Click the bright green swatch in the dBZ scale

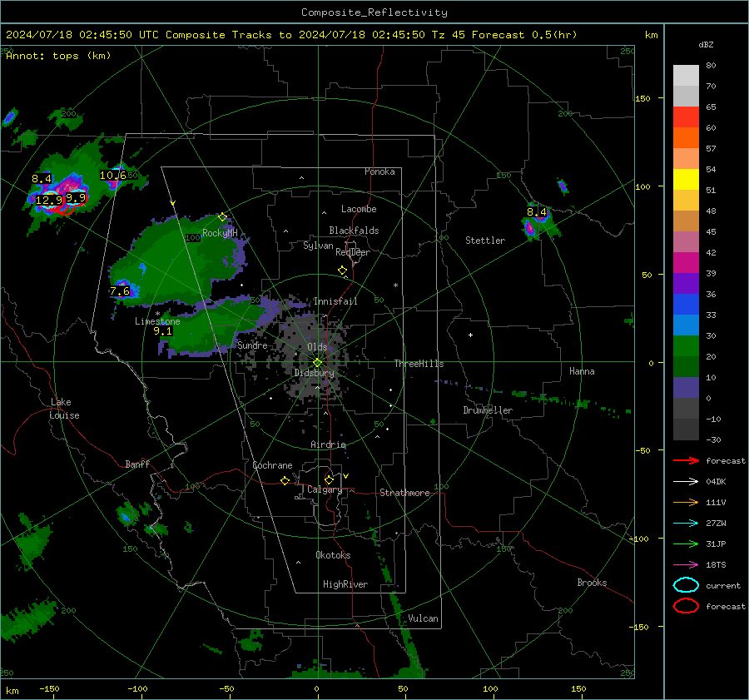(x=686, y=346)
